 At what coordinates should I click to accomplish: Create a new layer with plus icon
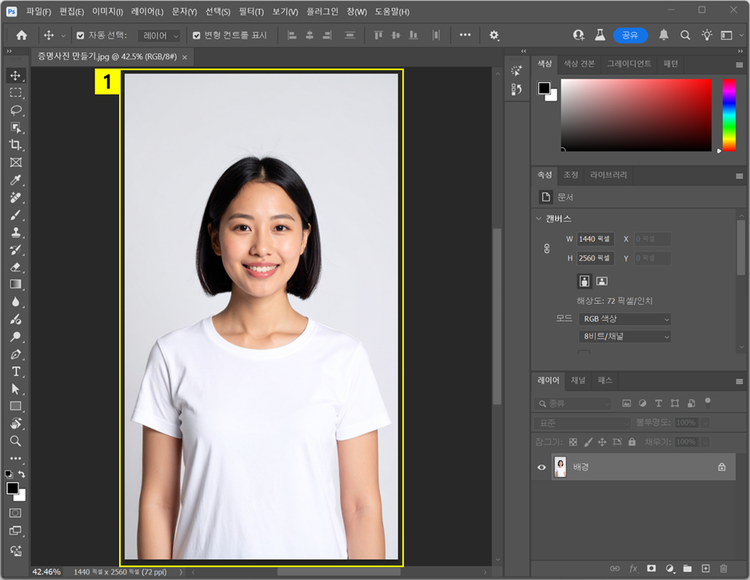coord(705,569)
